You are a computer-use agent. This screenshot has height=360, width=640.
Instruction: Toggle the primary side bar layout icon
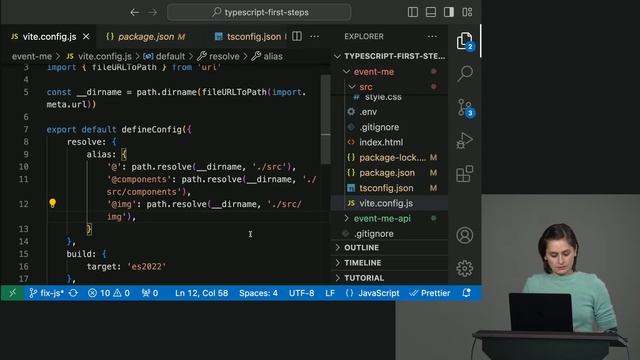(413, 12)
